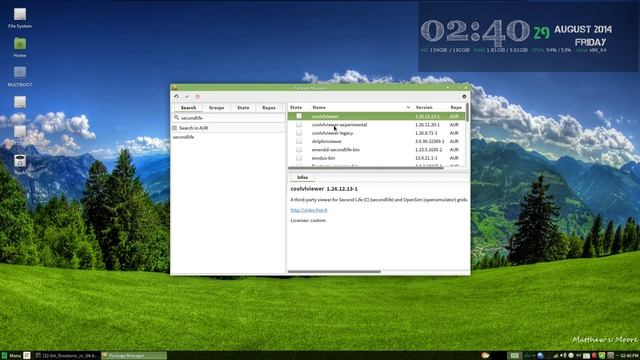The image size is (640, 360).
Task: Click the search field containing secondlife
Action: 228,118
